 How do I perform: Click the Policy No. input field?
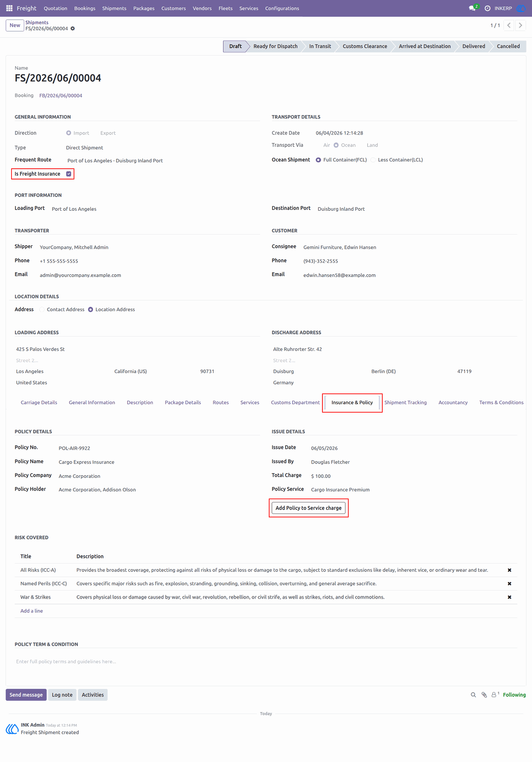point(159,448)
